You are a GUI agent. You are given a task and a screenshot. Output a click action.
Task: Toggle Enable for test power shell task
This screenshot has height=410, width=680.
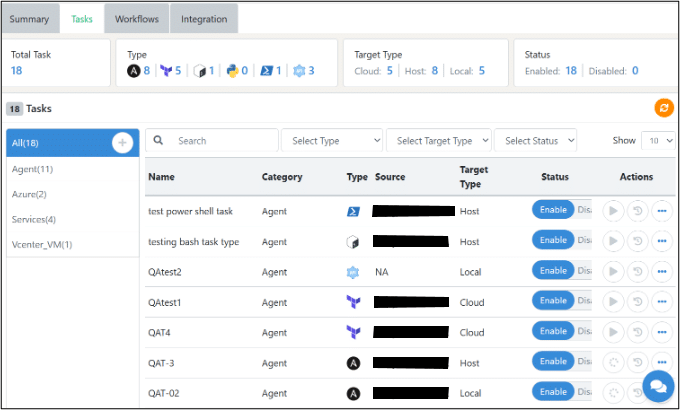pyautogui.click(x=553, y=210)
